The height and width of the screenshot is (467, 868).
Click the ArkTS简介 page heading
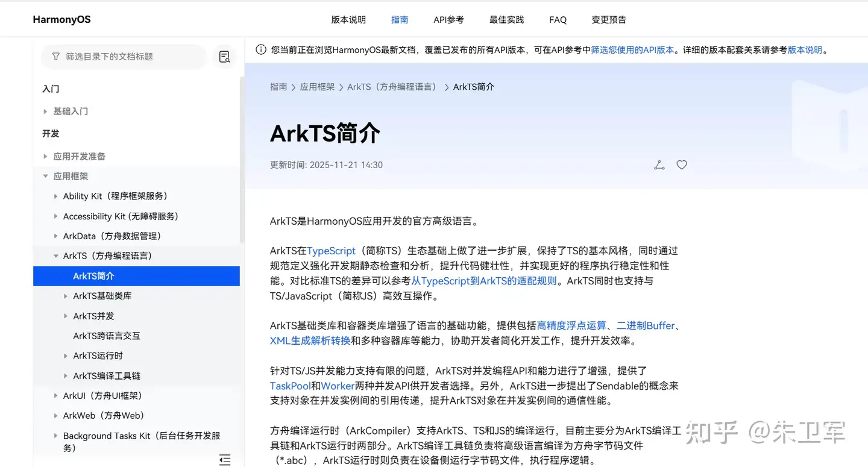(x=325, y=133)
